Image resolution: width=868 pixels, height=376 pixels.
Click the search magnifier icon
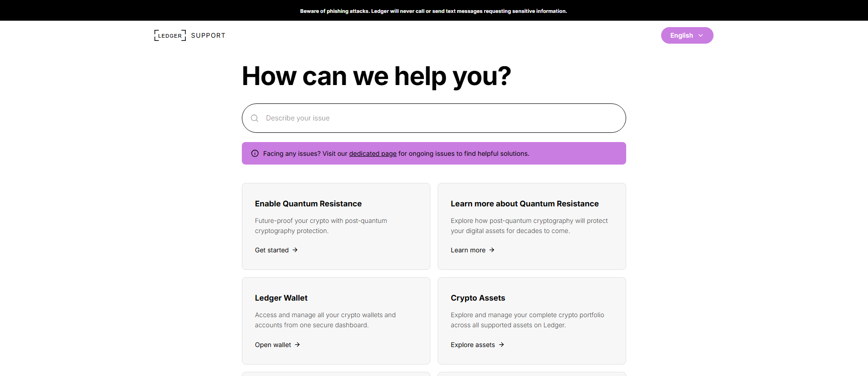coord(254,118)
